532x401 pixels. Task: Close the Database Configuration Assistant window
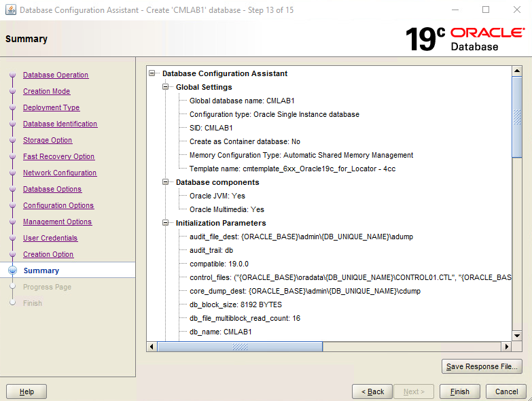pyautogui.click(x=517, y=10)
